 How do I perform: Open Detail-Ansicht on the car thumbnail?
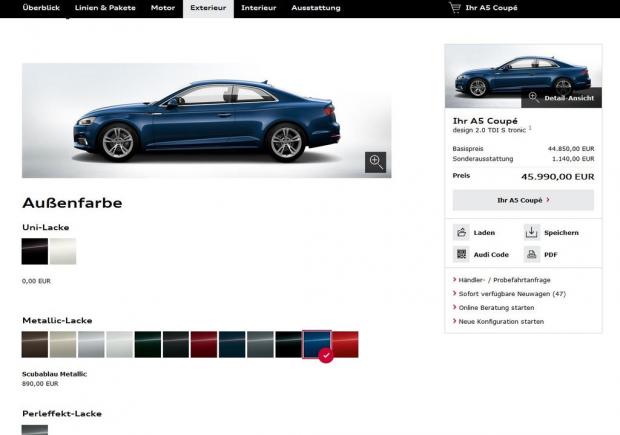[x=559, y=97]
